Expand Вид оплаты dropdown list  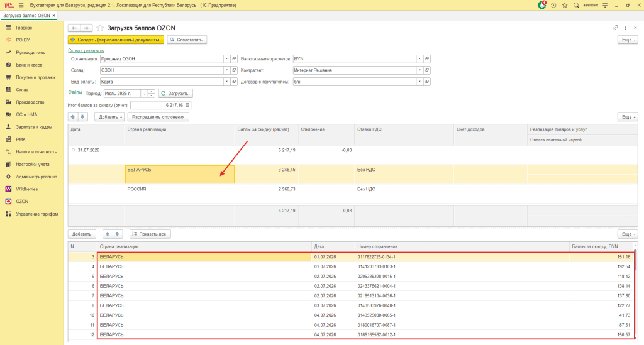click(x=226, y=82)
